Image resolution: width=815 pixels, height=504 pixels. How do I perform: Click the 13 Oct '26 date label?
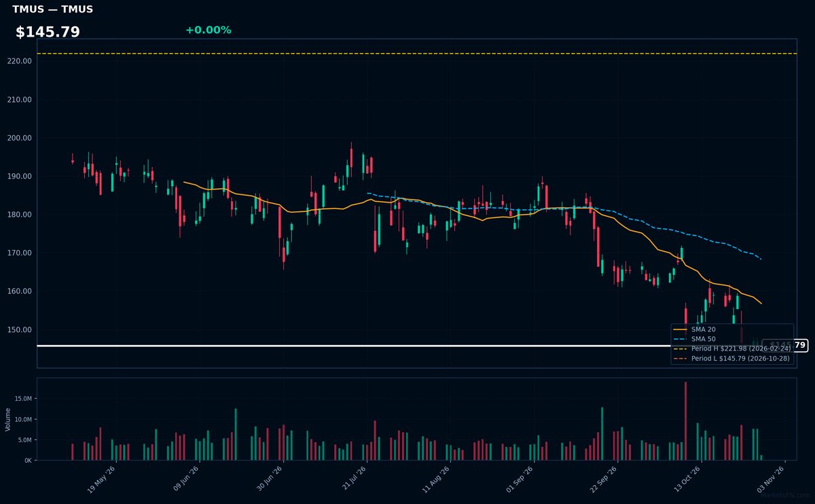687,480
